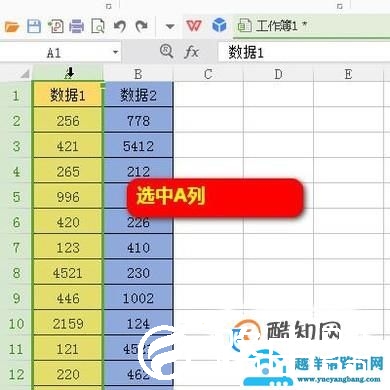Print the workbook with printer icon

(x=77, y=26)
